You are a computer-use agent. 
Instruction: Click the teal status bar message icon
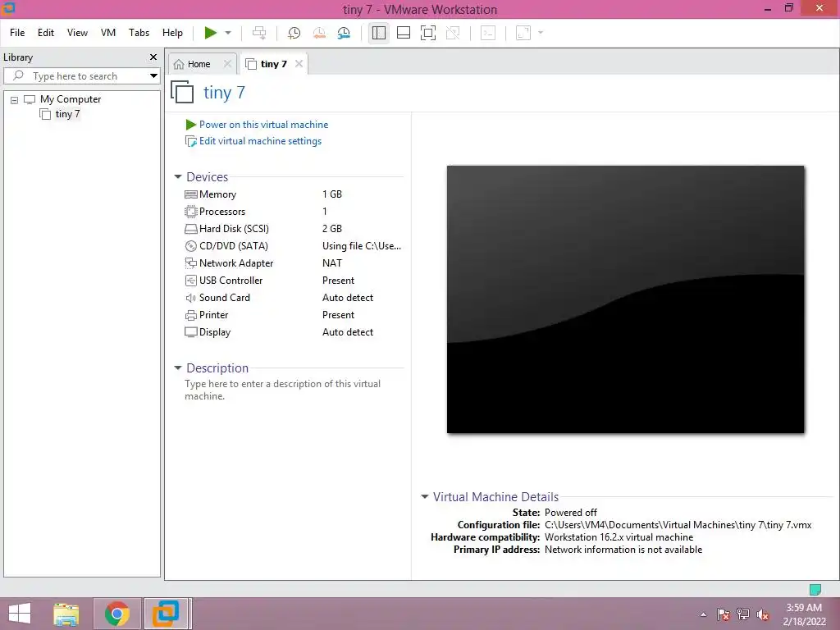815,590
